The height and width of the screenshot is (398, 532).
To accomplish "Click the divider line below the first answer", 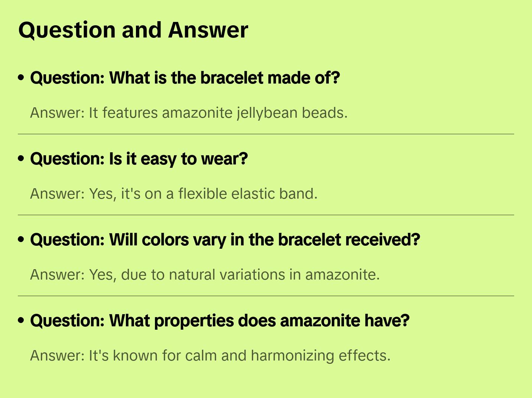I will click(266, 134).
